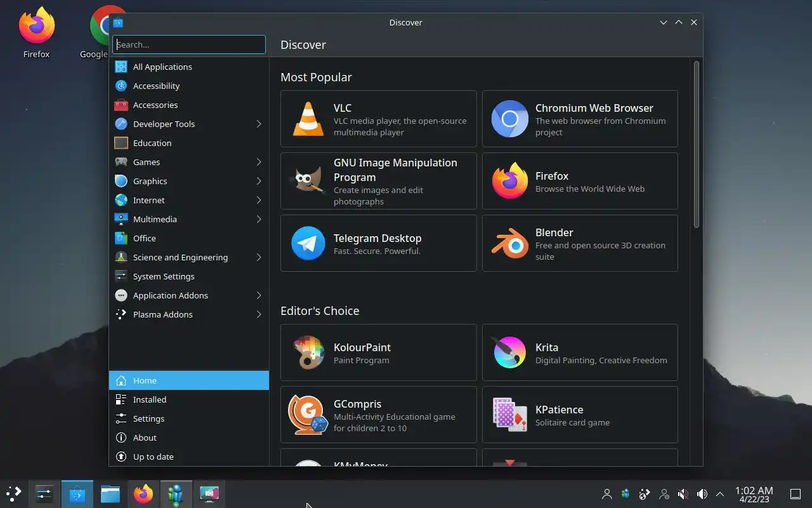Select the System Settings category icon
The width and height of the screenshot is (812, 508).
[121, 276]
